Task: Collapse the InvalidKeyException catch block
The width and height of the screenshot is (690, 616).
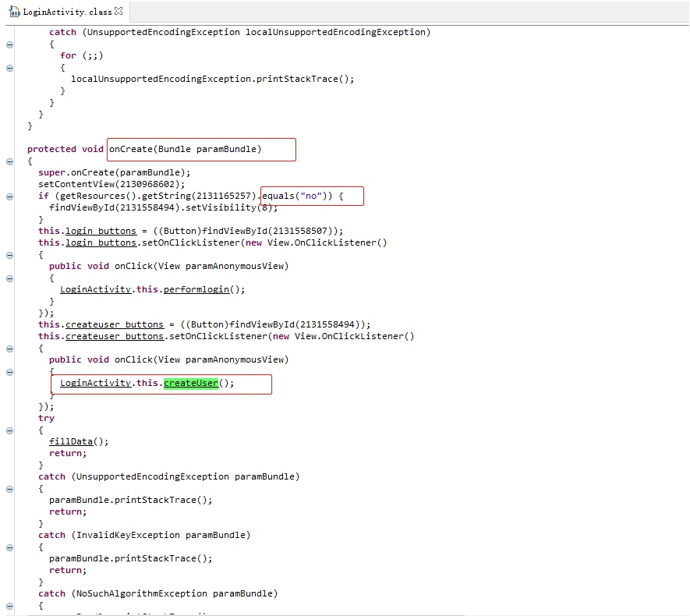Action: [x=9, y=547]
